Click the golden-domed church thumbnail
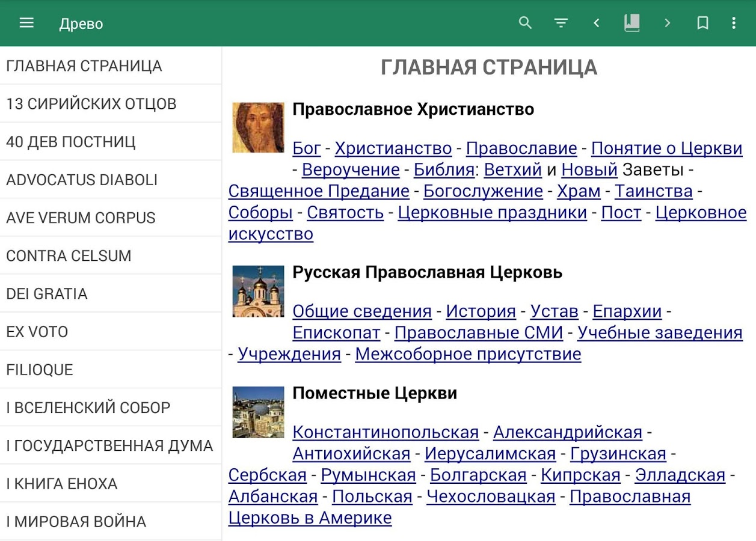This screenshot has height=541, width=756. click(258, 291)
